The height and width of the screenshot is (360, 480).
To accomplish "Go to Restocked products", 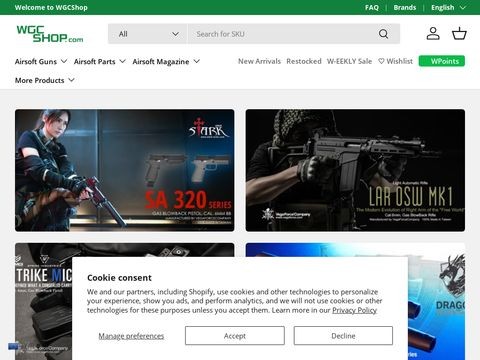I will (304, 61).
